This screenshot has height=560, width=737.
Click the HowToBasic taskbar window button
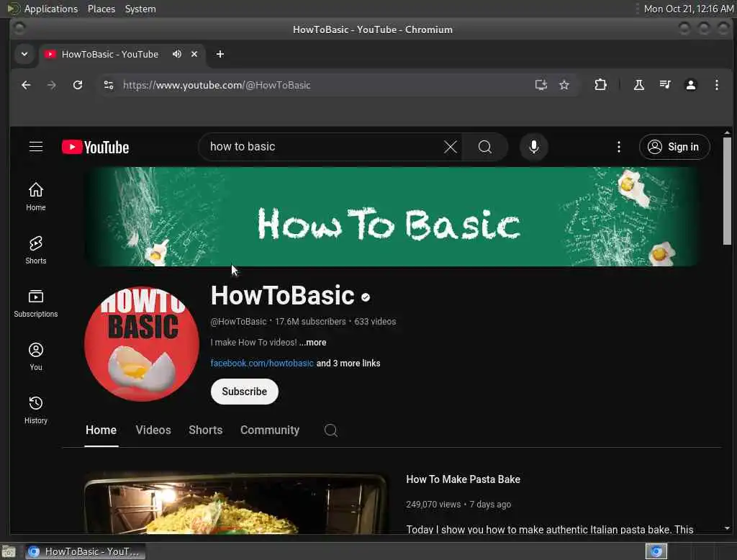pos(85,551)
